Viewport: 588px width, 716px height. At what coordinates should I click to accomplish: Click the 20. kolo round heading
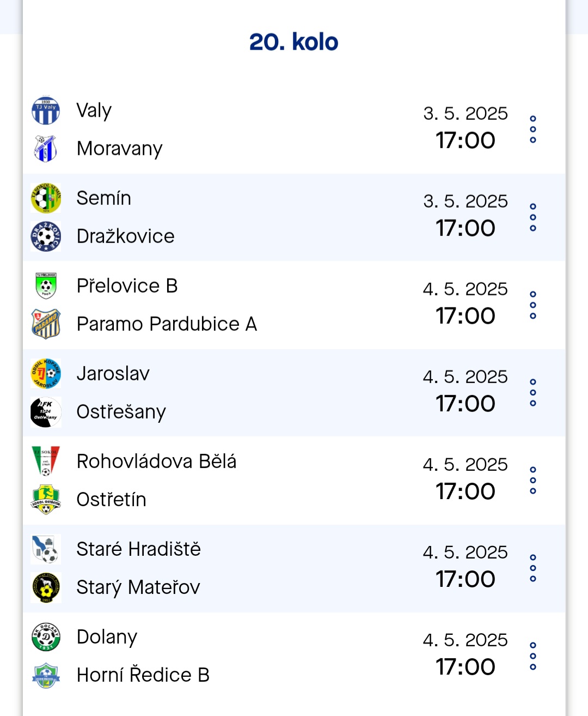294,42
